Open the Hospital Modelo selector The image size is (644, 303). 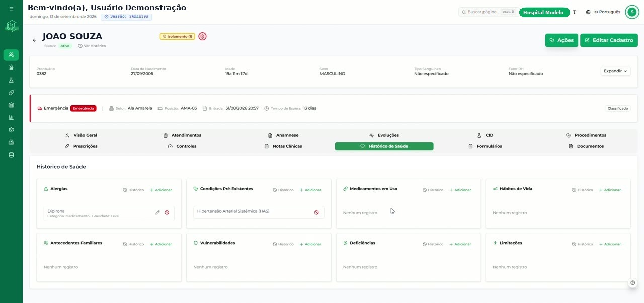[x=544, y=12]
